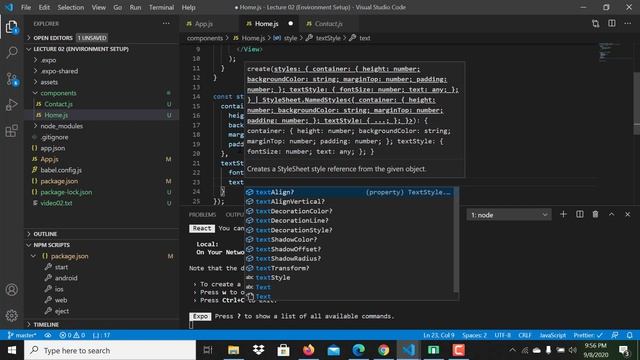Open the File menu

26,7
